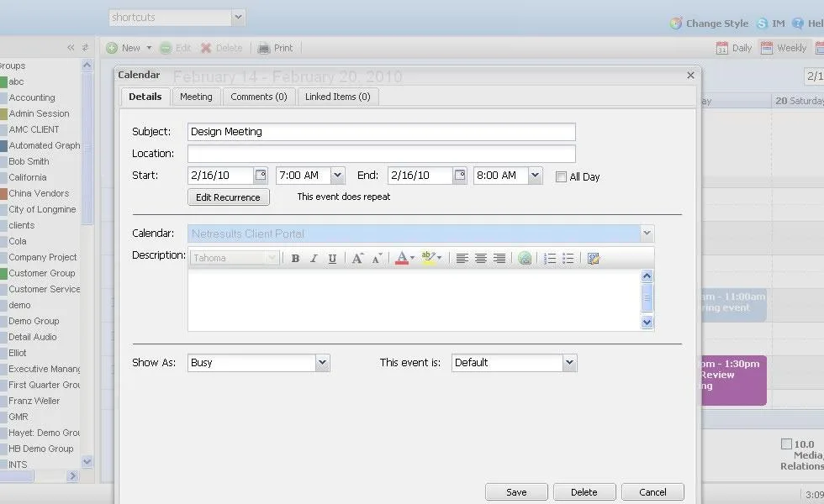Screen dimensions: 824x504
Task: Apply bold formatting in Description toolbar
Action: [295, 259]
